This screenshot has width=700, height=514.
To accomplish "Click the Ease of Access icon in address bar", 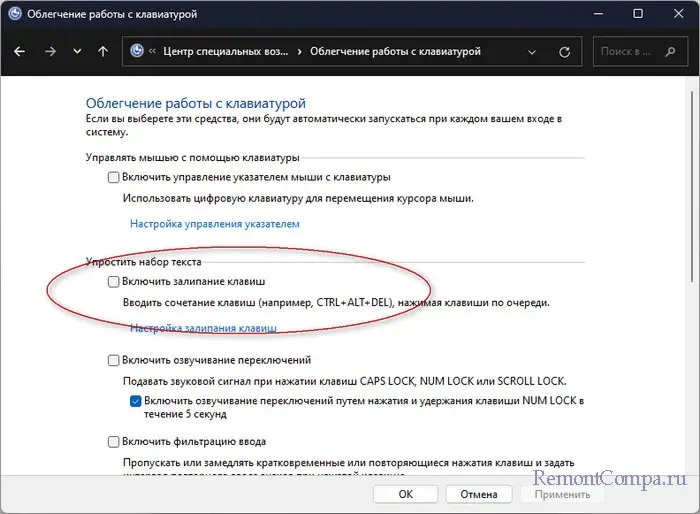I will click(x=137, y=51).
